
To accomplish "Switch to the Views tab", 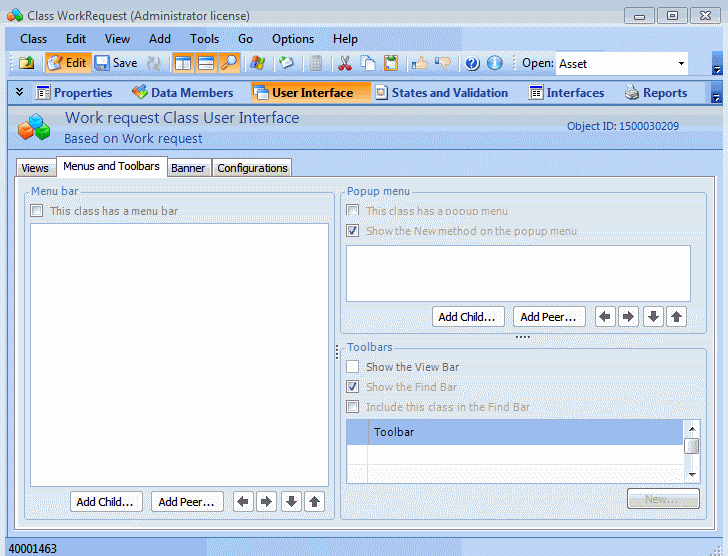I will [x=35, y=168].
